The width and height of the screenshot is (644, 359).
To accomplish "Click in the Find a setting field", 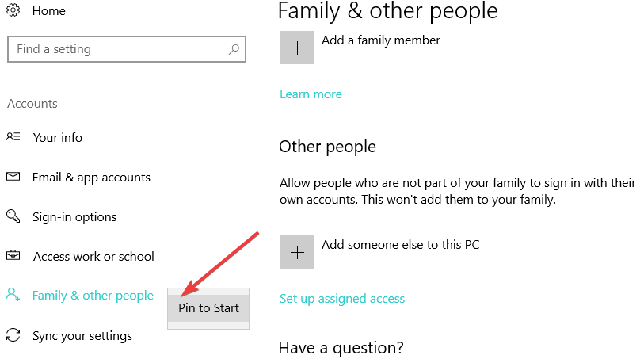I will click(119, 49).
